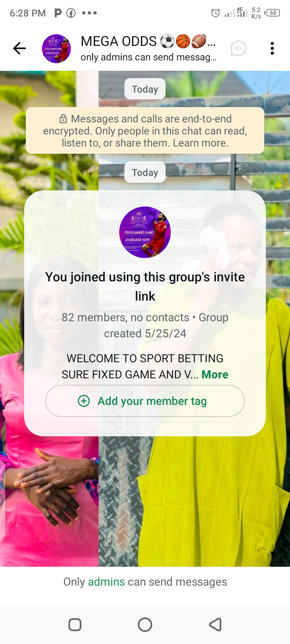290x644 pixels.
Task: Open the MEGA ODDS group profile picture
Action: pyautogui.click(x=56, y=49)
